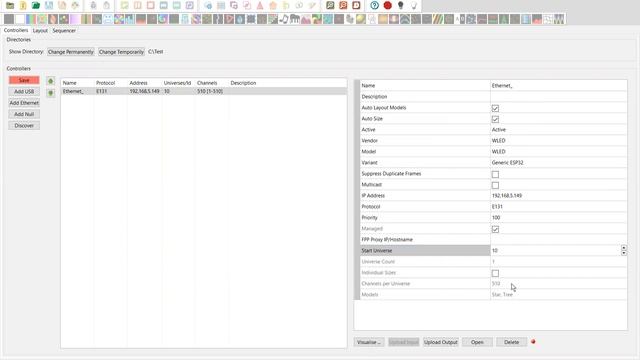Click the Channels column header
Image resolution: width=640 pixels, height=360 pixels.
[207, 83]
